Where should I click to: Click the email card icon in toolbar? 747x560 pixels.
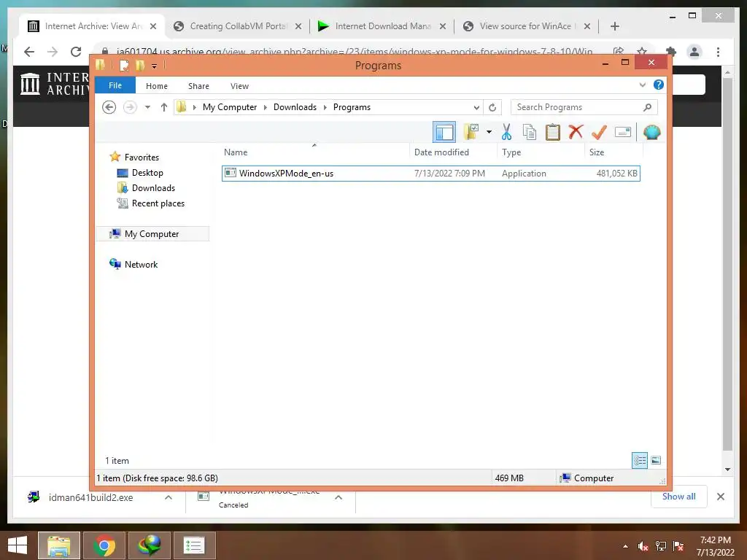click(x=623, y=132)
